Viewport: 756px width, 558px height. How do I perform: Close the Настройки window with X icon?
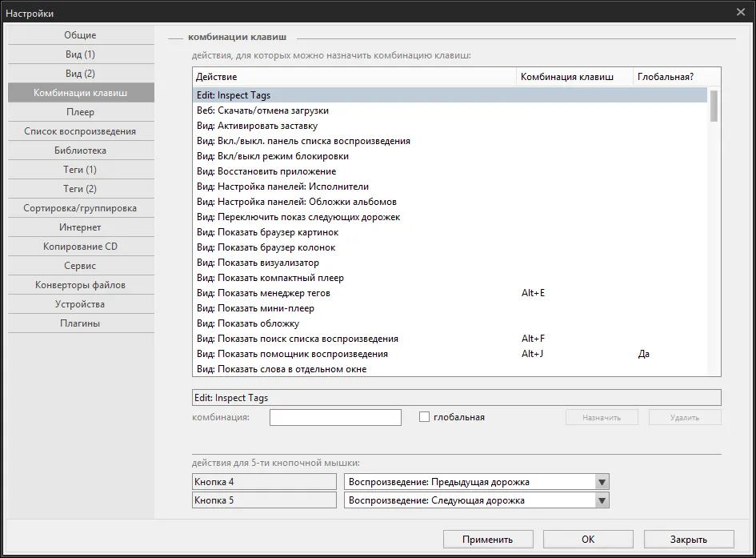[741, 12]
